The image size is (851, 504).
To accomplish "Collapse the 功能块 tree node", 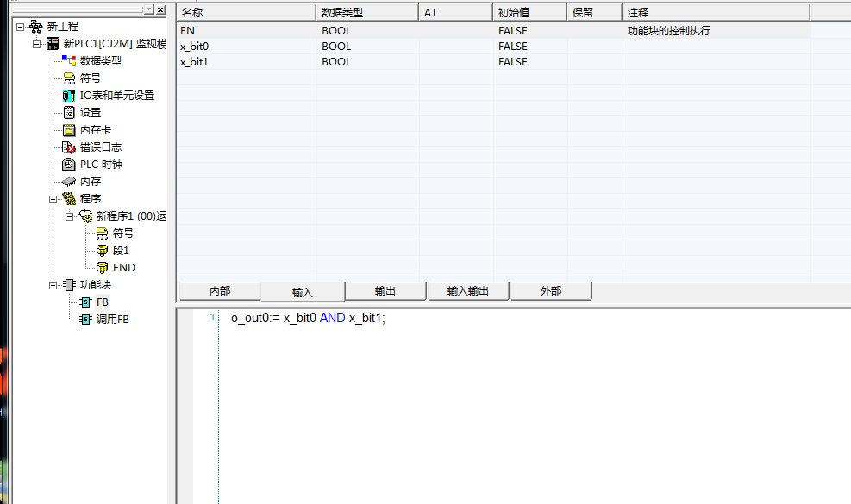I will (x=53, y=285).
